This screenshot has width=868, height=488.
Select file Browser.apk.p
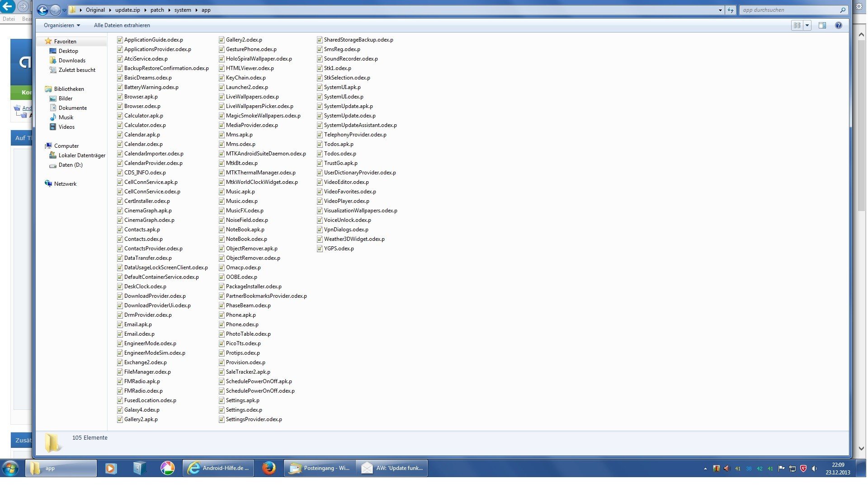click(141, 97)
